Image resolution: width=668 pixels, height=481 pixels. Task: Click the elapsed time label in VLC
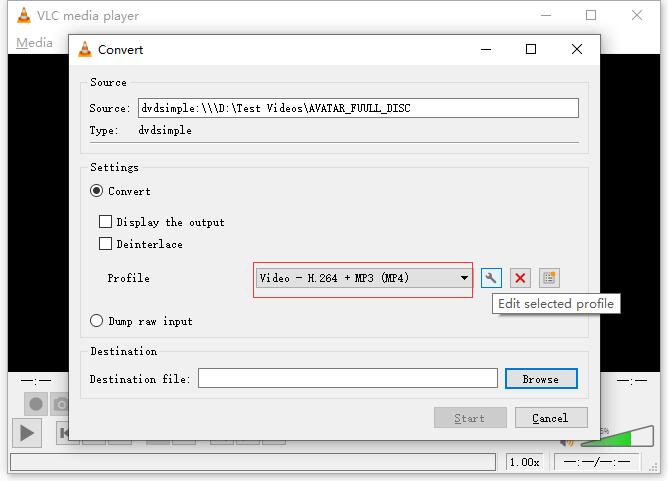[36, 380]
